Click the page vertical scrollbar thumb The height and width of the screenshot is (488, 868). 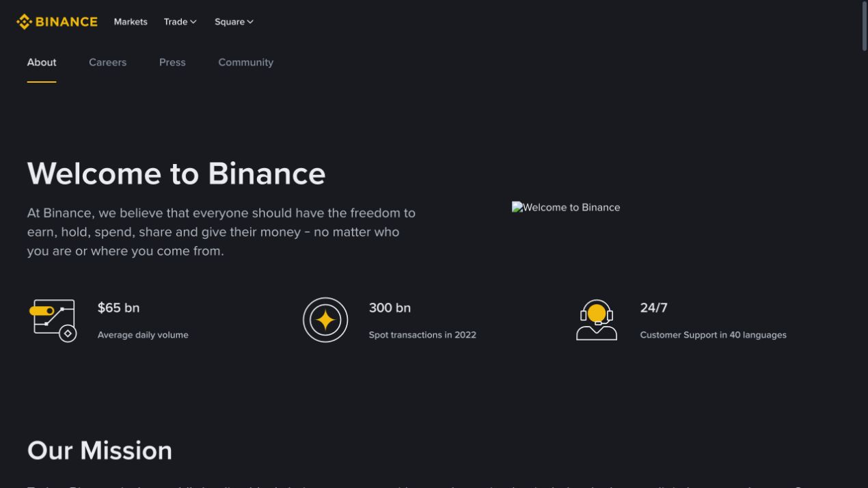(864, 26)
